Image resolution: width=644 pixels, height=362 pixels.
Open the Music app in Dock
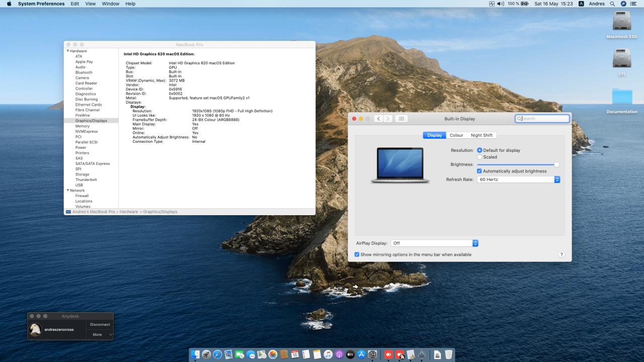click(328, 354)
